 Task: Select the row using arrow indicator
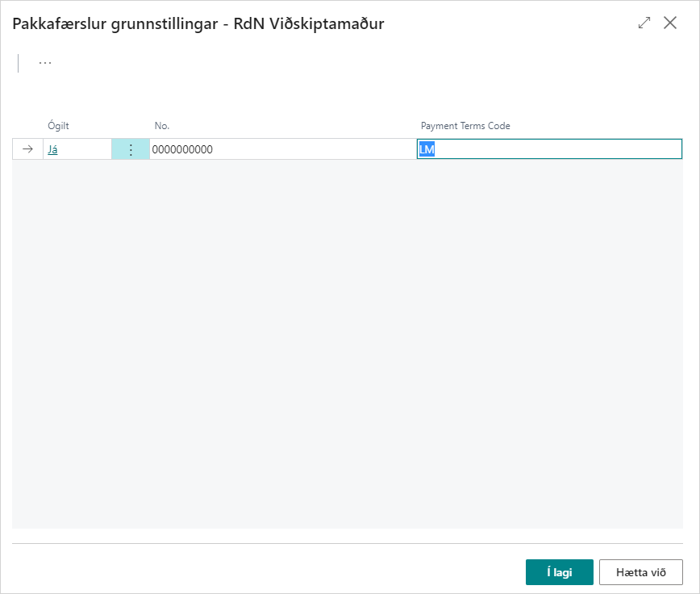click(27, 149)
